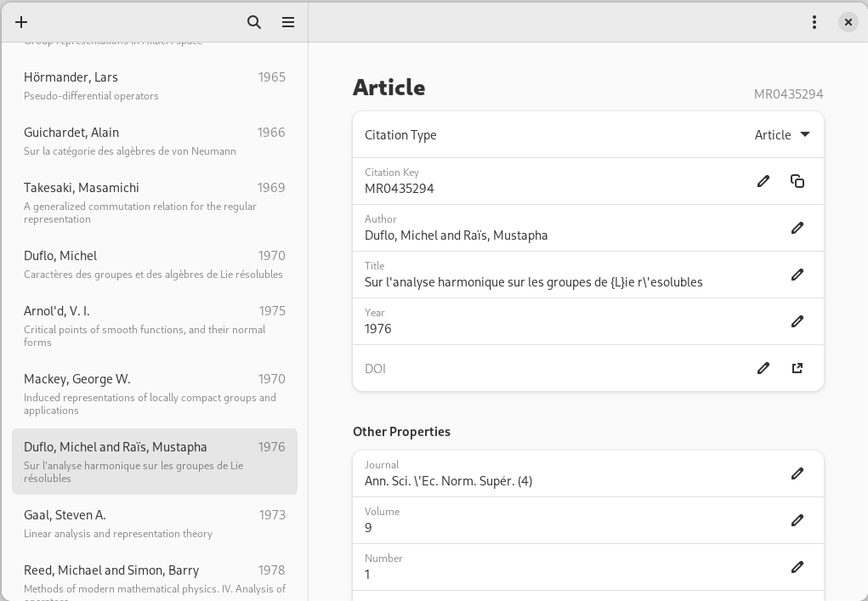Copy the citation key MR0435294
The image size is (868, 601).
pos(797,181)
